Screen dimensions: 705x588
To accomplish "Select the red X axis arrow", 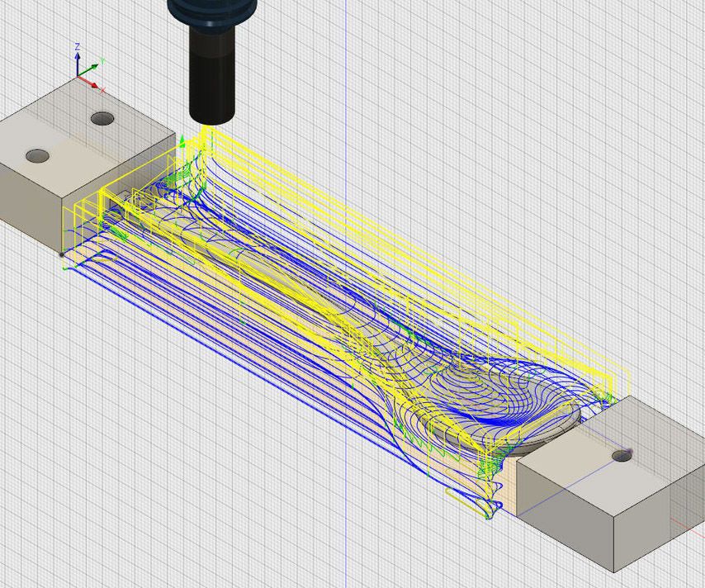I will [x=92, y=83].
